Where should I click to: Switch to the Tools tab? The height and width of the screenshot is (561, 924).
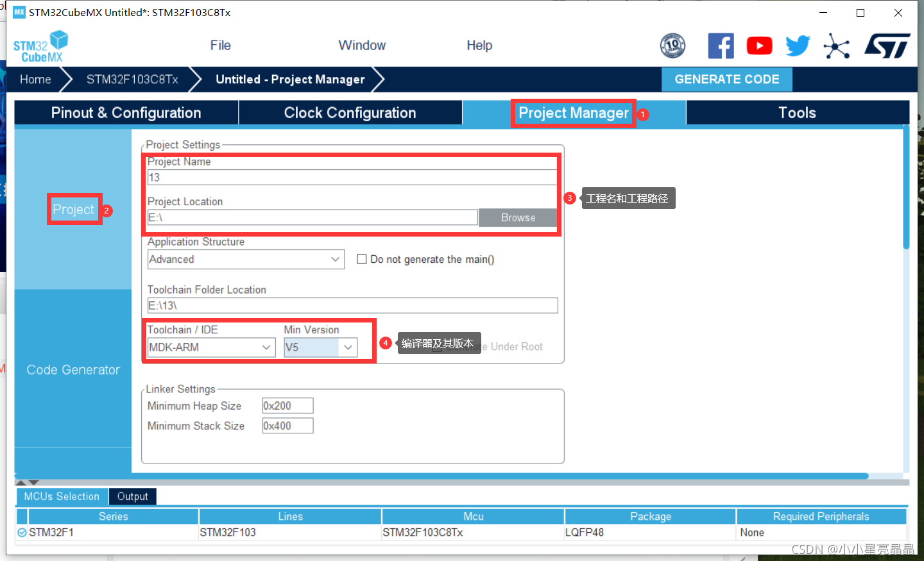(x=798, y=113)
